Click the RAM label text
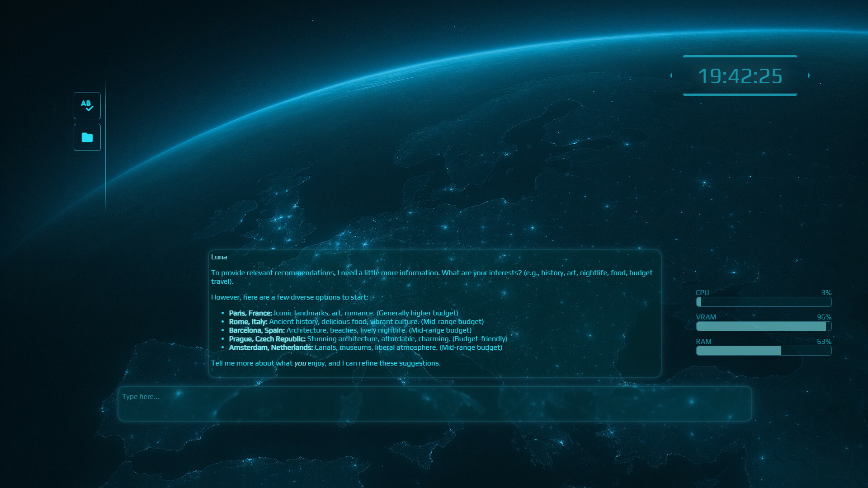This screenshot has width=868, height=488. (x=703, y=342)
